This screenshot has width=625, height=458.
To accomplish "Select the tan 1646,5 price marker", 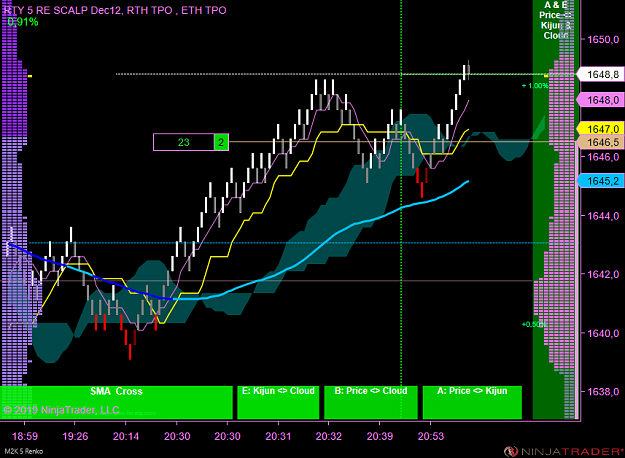I will 601,142.
